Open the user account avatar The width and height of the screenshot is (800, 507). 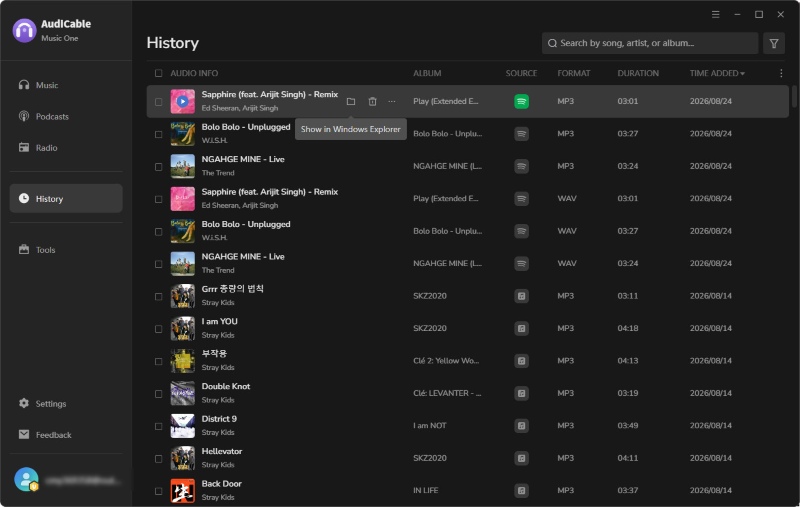tap(26, 479)
